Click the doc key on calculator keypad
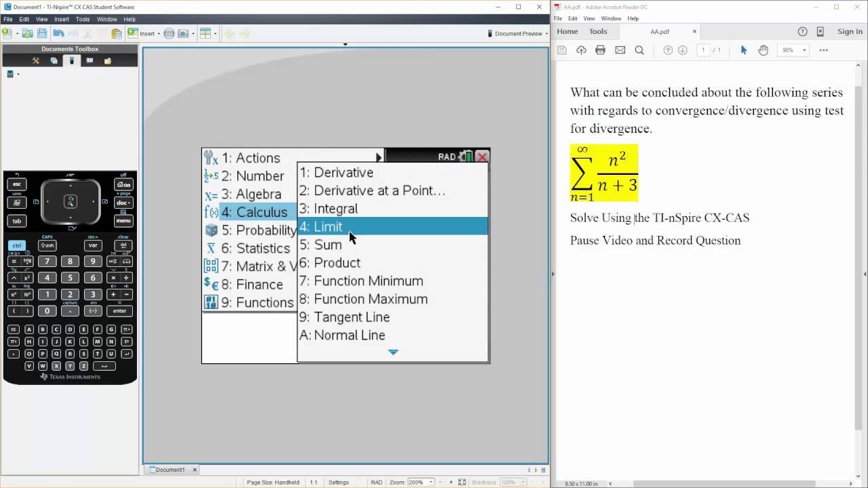Viewport: 868px width, 488px height. [123, 203]
